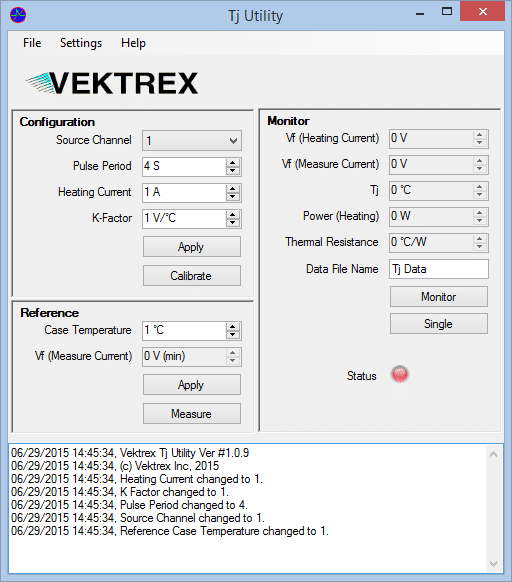
Task: Click the red Status indicator light
Action: pos(399,375)
